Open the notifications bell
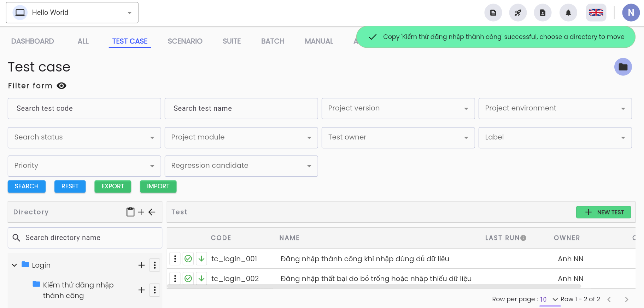 click(x=568, y=13)
